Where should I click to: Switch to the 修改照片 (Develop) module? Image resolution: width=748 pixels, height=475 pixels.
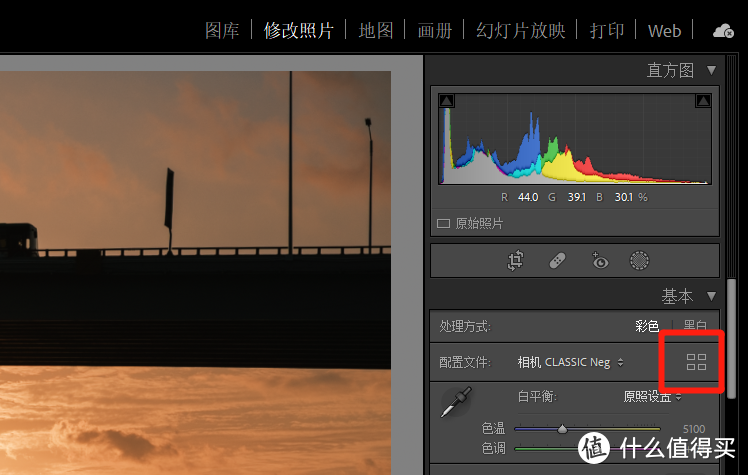click(x=299, y=31)
